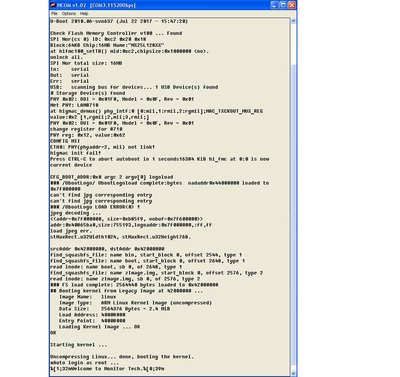The image size is (400, 377).
Task: Minimize the MCOM terminal window
Action: click(274, 5)
